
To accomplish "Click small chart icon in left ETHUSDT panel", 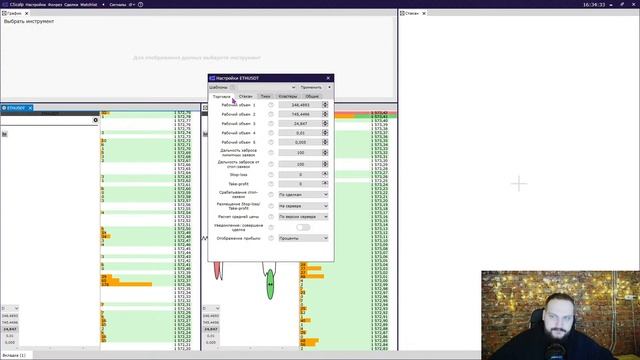I will coord(4,134).
